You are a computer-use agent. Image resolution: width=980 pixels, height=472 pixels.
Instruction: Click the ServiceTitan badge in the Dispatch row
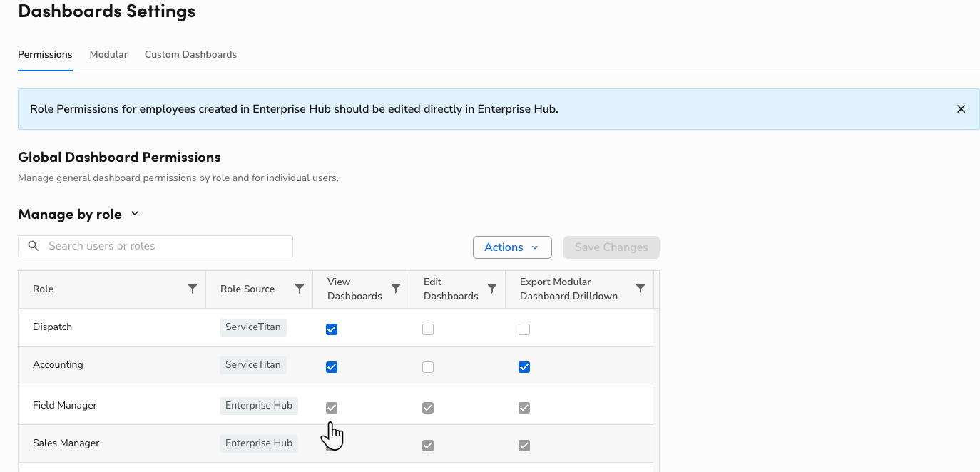click(252, 327)
